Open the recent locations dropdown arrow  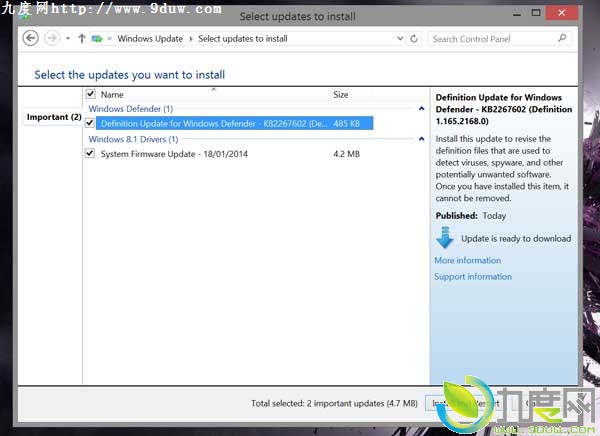pyautogui.click(x=68, y=38)
